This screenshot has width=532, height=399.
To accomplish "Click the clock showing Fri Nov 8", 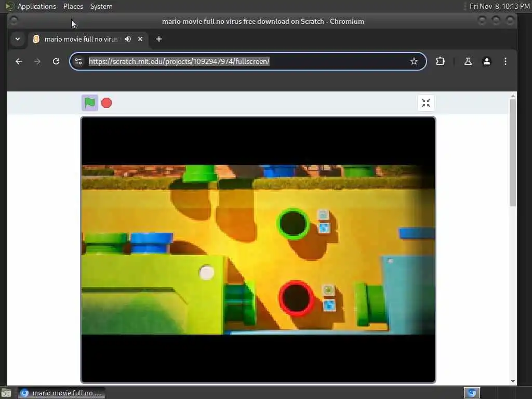I will tap(499, 6).
